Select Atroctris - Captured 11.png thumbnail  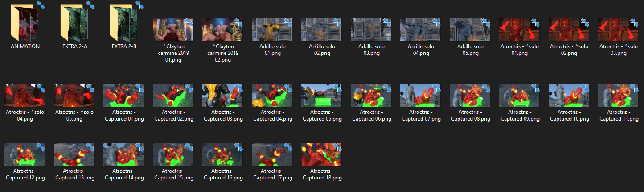click(x=618, y=95)
